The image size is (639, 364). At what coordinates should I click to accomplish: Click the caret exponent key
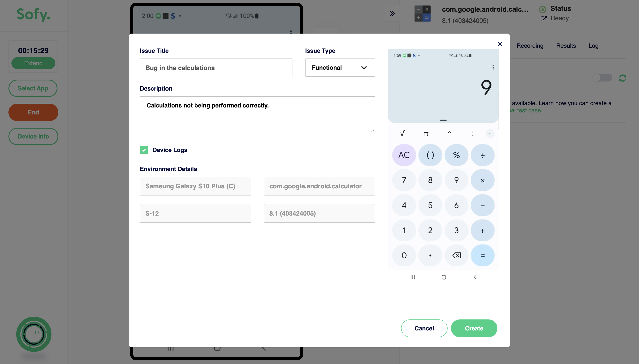click(449, 133)
